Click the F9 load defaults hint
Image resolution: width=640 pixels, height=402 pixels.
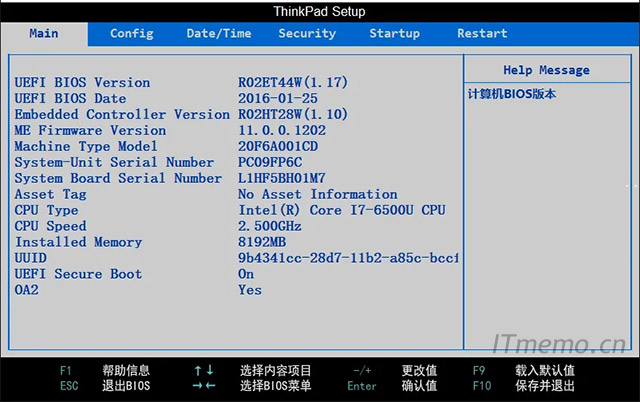point(479,371)
